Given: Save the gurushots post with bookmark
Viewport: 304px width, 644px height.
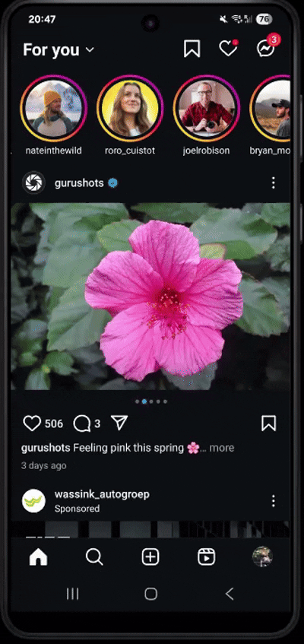Looking at the screenshot, I should pyautogui.click(x=269, y=424).
